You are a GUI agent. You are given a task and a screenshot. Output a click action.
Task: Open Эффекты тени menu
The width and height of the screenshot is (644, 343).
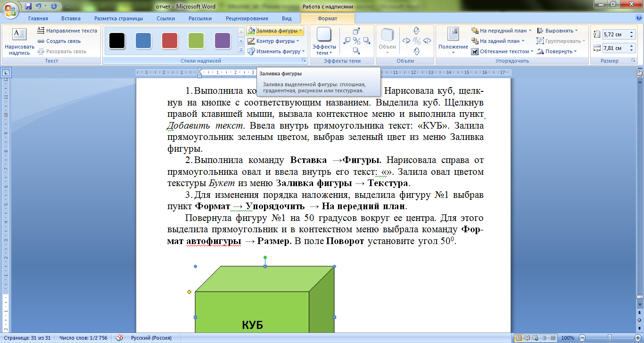tap(324, 41)
